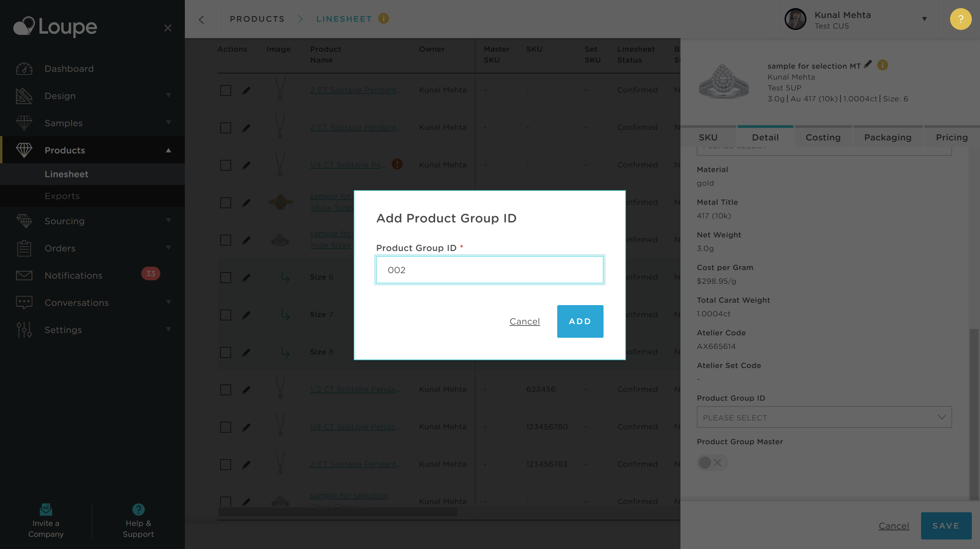Check the Size 7 row checkbox
Screen dimensions: 980x549
click(x=226, y=315)
